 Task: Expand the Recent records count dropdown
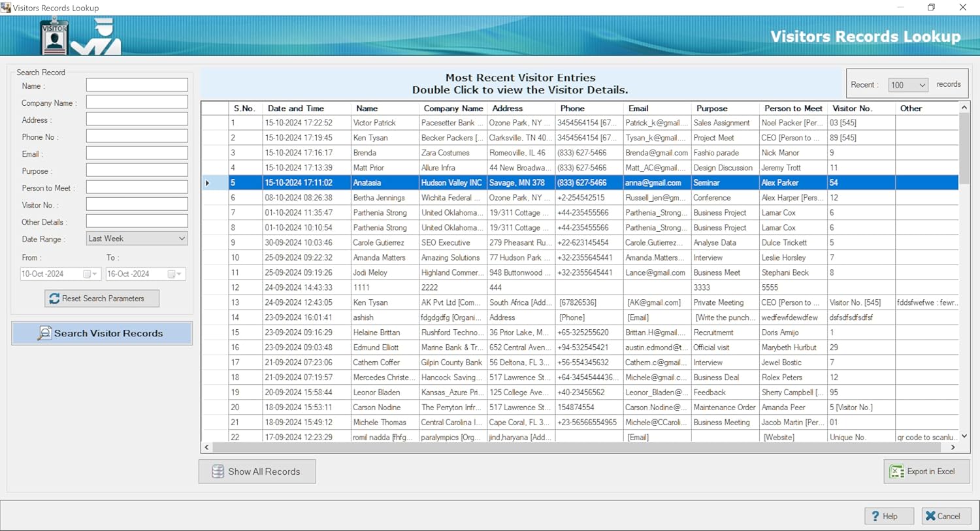click(x=922, y=85)
